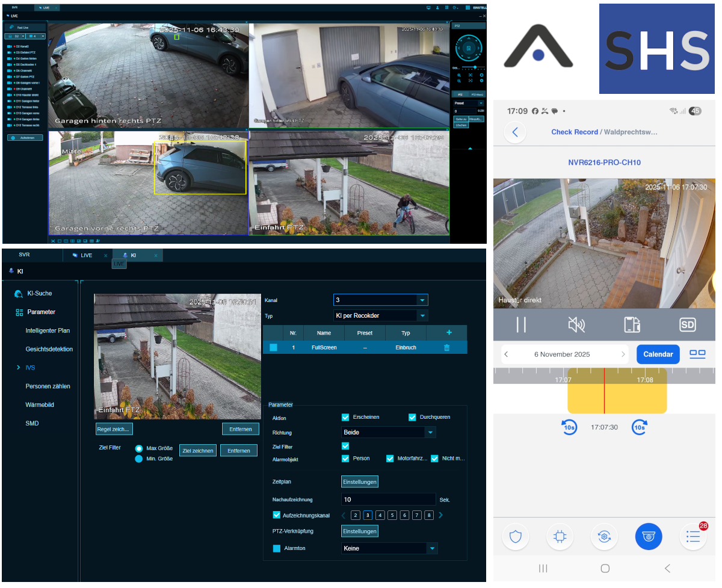Toggle the Alarmton checkbox
Image resolution: width=722 pixels, height=588 pixels.
(x=277, y=548)
